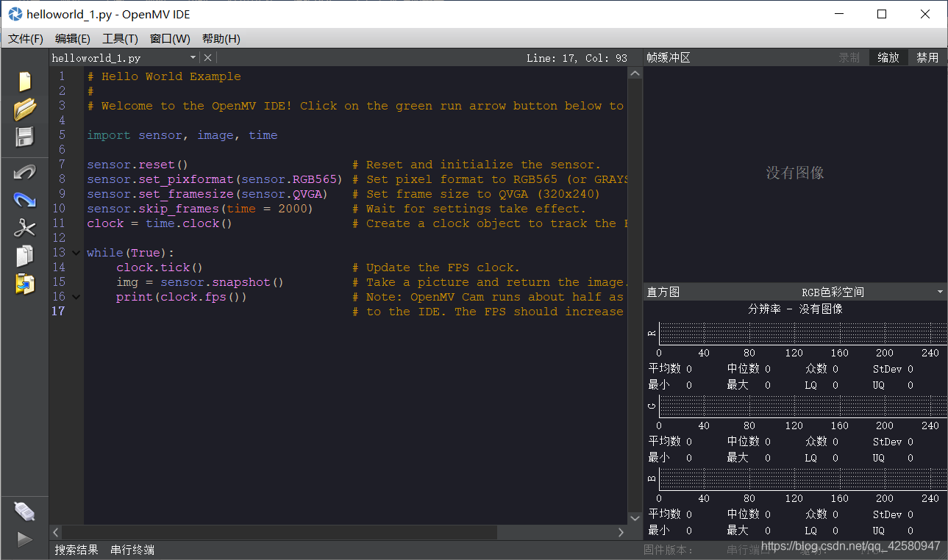The width and height of the screenshot is (948, 560).
Task: Click the 没有图像 placeholder in frame buffer
Action: click(795, 173)
